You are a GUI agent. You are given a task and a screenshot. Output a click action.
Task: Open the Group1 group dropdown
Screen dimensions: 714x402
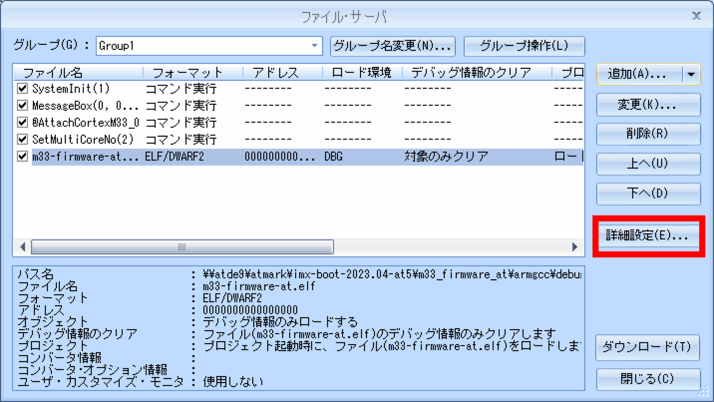315,46
